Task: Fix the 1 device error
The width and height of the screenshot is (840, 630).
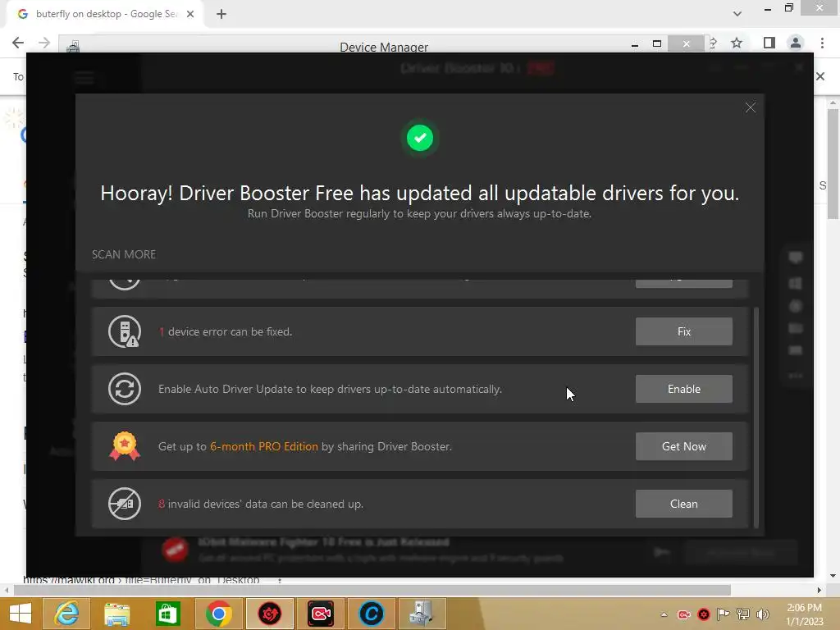Action: (x=683, y=331)
